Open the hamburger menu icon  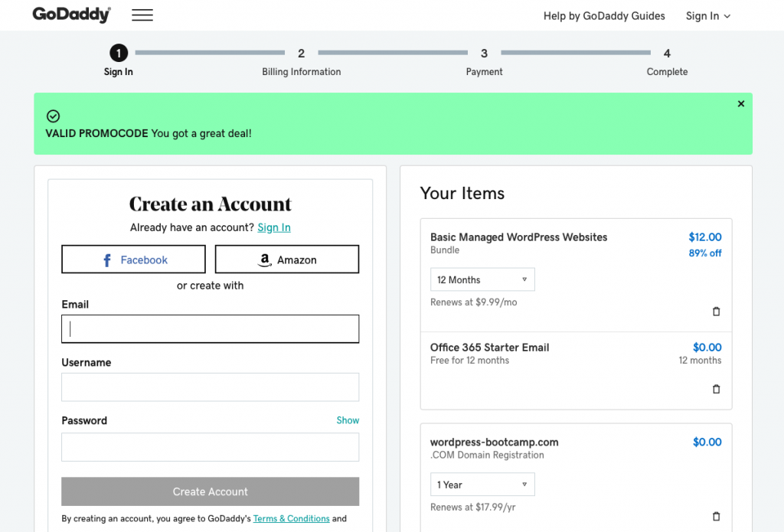142,15
